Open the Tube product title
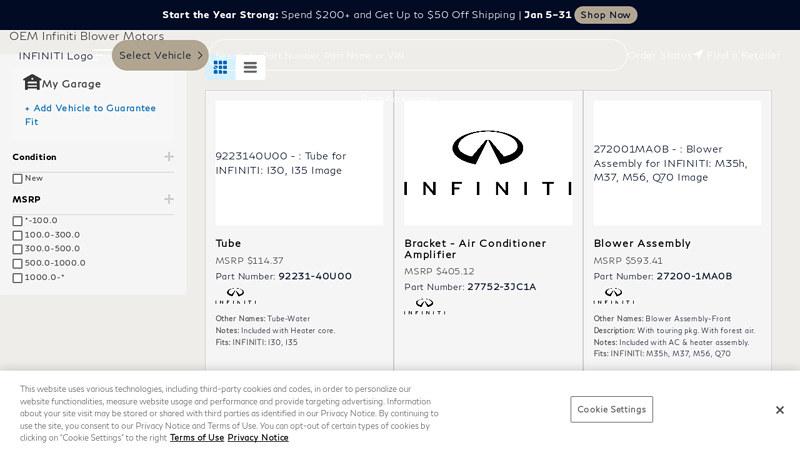The image size is (800, 450). (228, 243)
